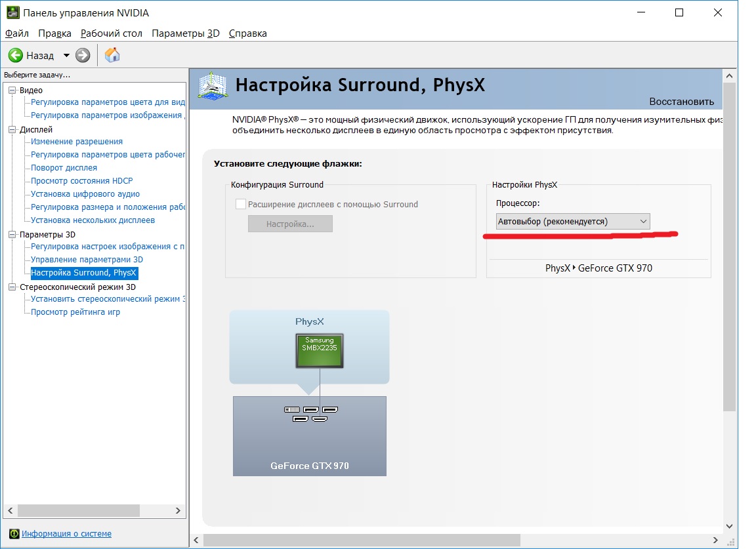Click PhysX GeForce GTX 970 status text

pos(598,268)
